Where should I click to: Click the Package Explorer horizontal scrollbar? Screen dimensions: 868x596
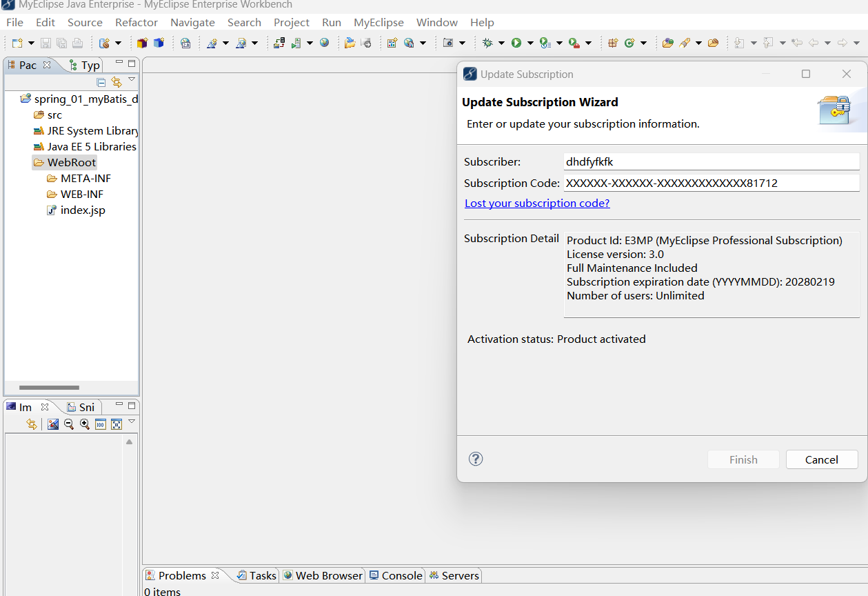(49, 388)
